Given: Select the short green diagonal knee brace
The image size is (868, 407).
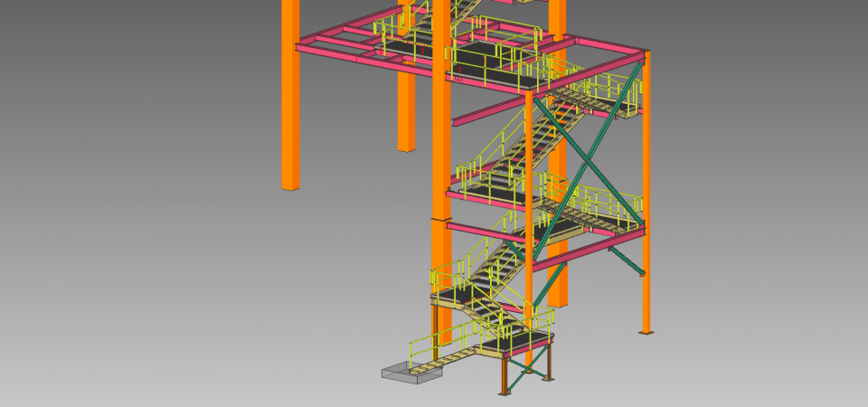Looking at the screenshot, I should click(626, 260).
